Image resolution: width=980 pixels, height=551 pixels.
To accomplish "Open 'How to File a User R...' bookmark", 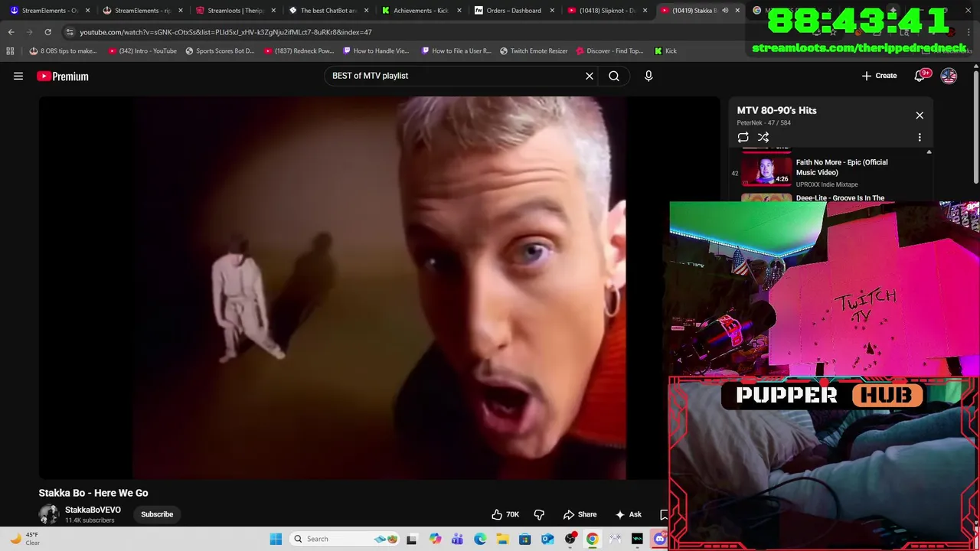I will 456,51.
